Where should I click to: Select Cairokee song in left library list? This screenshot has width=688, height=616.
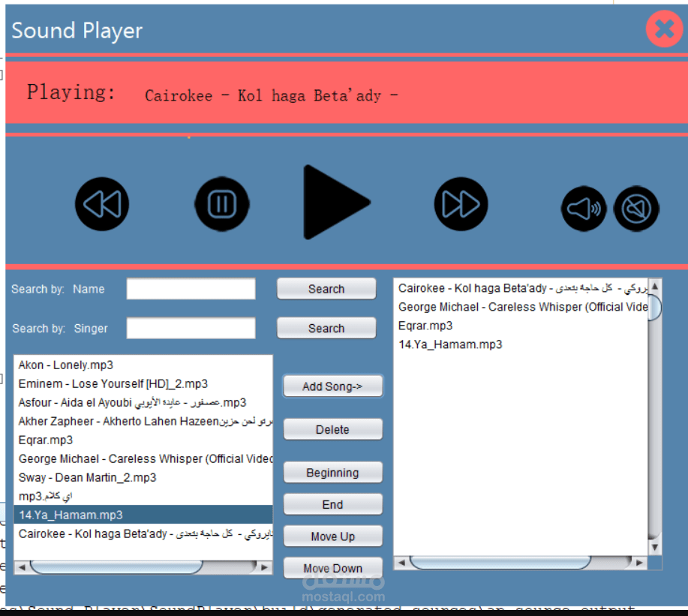point(143,533)
